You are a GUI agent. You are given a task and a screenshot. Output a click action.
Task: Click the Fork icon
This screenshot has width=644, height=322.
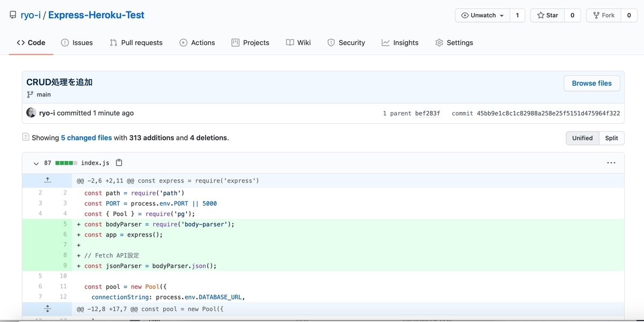pyautogui.click(x=596, y=16)
